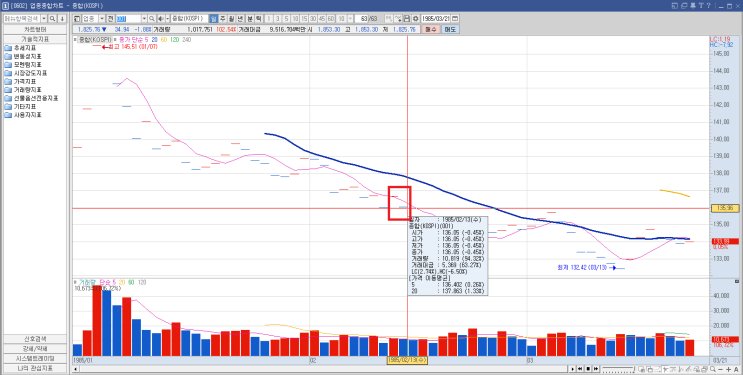Open the 시스템트레이딩 tab

[x=35, y=358]
